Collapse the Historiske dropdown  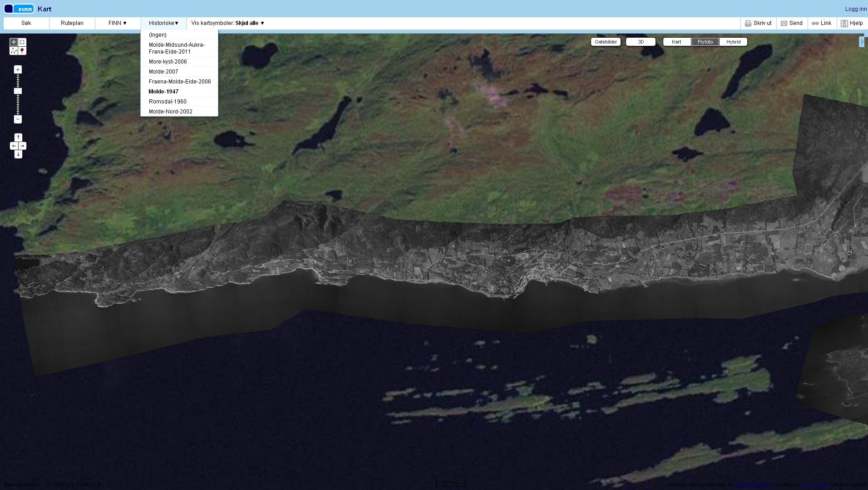point(163,23)
